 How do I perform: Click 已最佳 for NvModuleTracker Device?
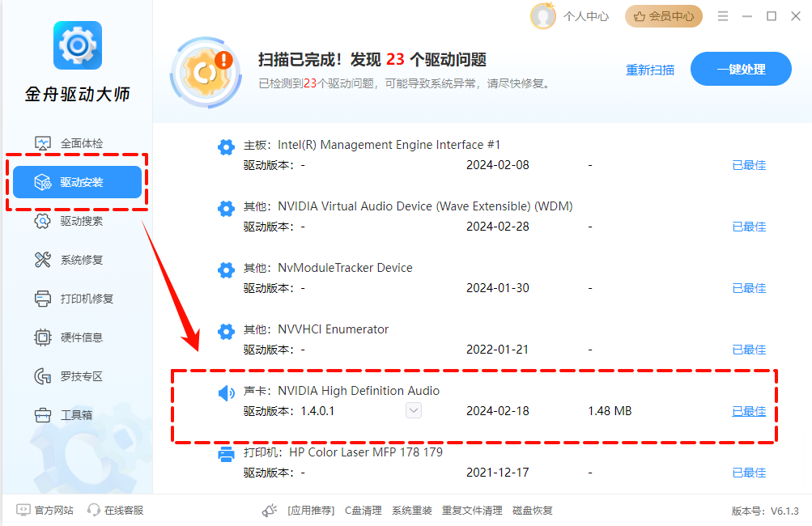(749, 288)
